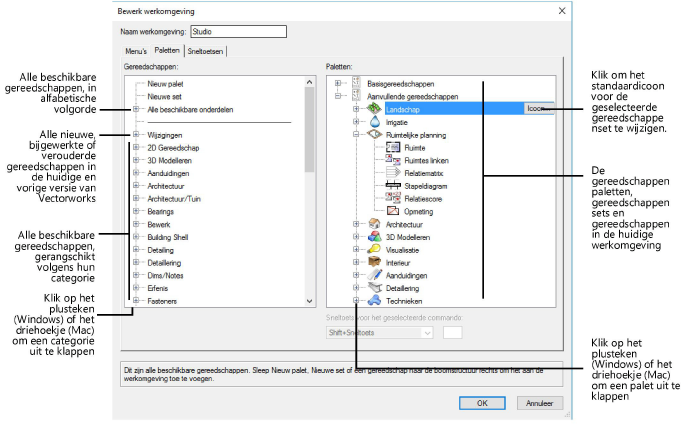Select the Ruimte tool icon

click(392, 145)
